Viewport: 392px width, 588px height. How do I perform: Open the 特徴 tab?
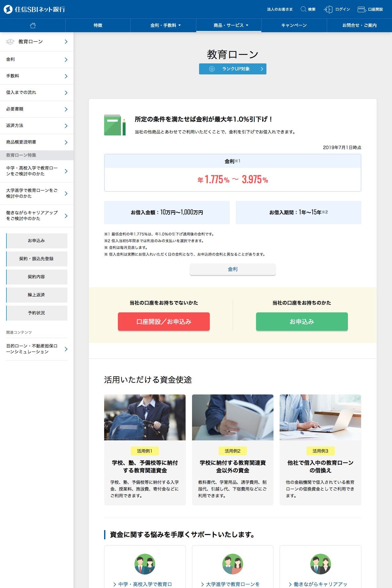coord(98,25)
